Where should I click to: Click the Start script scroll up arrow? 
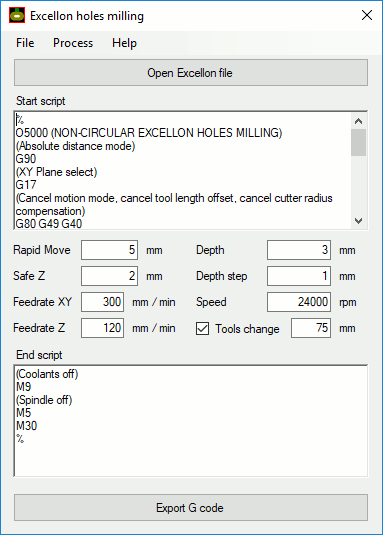point(358,121)
